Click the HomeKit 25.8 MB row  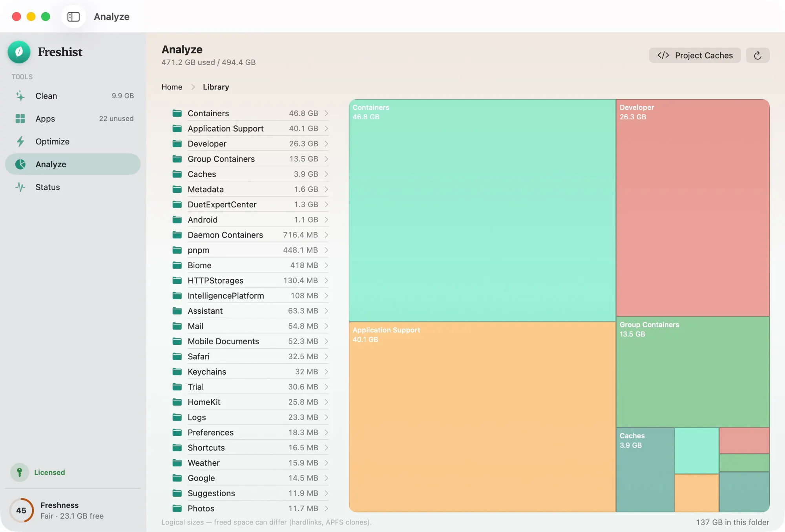250,402
